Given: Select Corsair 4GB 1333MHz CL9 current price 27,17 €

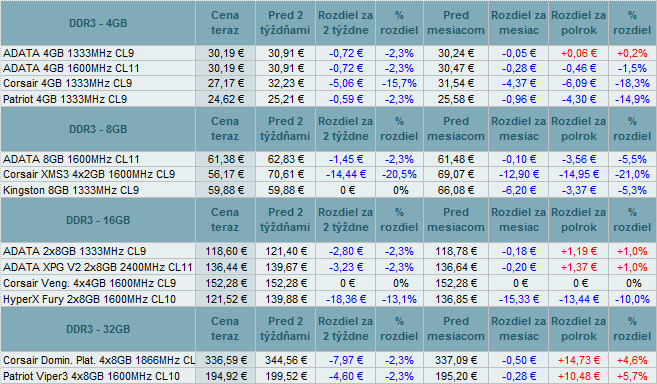Looking at the screenshot, I should point(225,83).
